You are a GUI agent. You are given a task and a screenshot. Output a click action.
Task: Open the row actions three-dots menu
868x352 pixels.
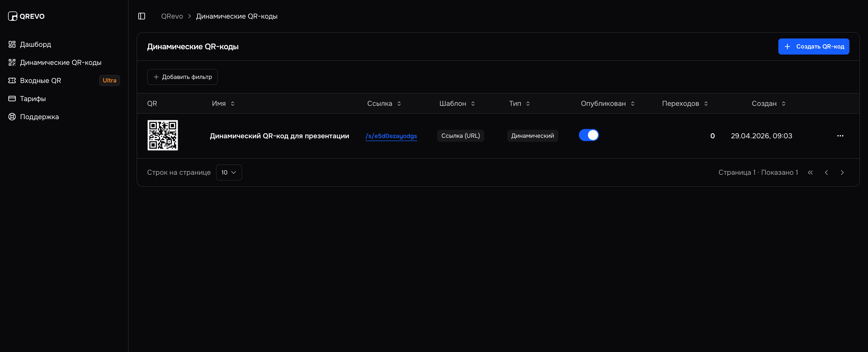click(840, 136)
